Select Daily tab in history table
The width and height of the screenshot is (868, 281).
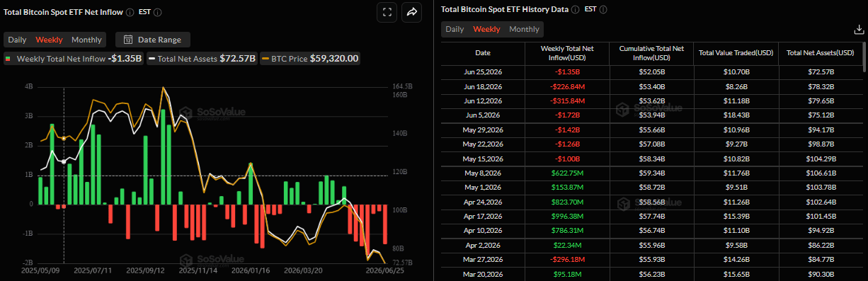pyautogui.click(x=455, y=29)
